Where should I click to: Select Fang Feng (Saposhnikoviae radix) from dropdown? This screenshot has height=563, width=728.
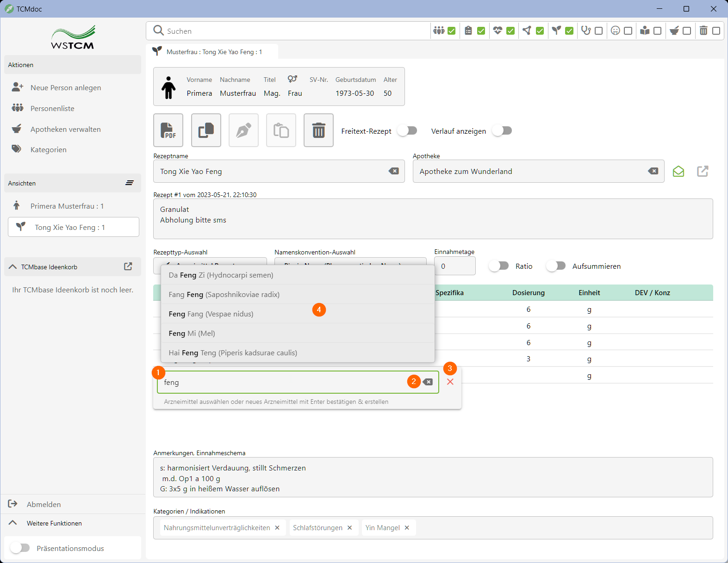(x=224, y=295)
